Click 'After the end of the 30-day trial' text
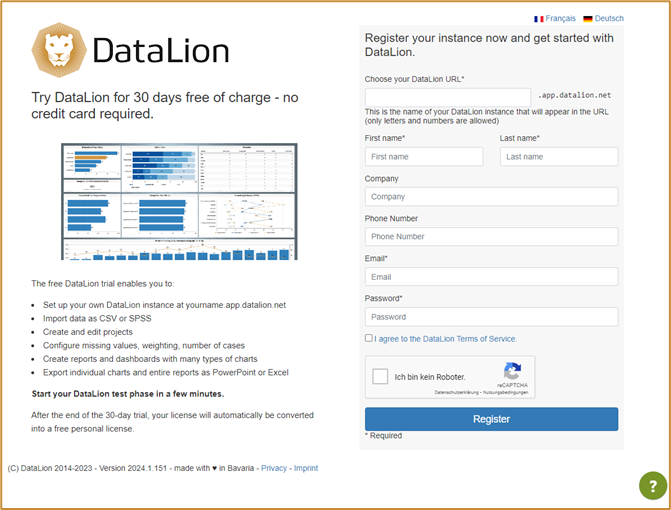The height and width of the screenshot is (510, 671). 172,422
